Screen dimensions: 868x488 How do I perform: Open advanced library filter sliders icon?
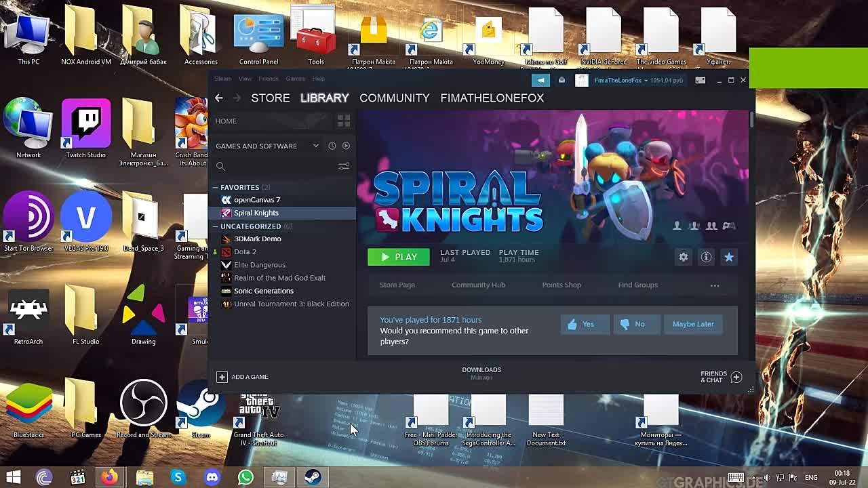(x=344, y=166)
